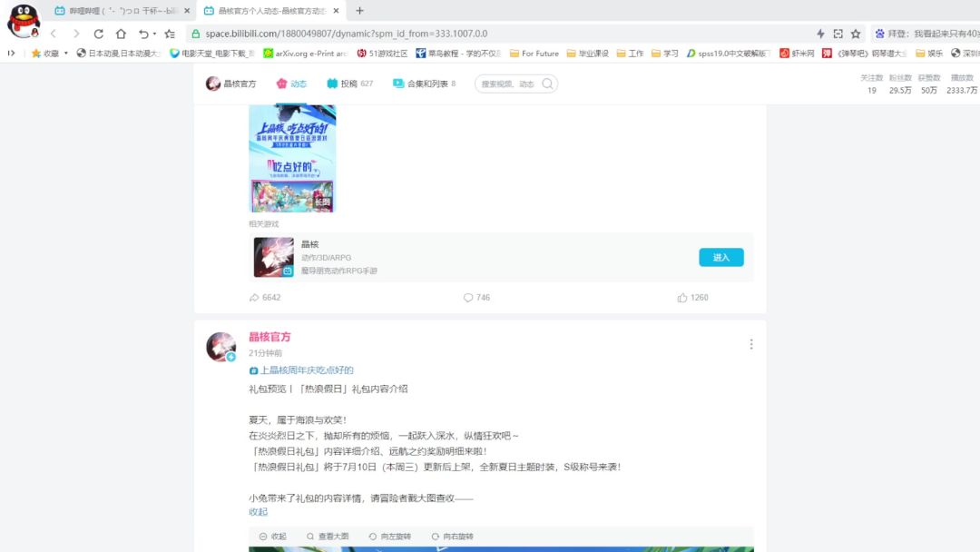View the 粉丝数 29.5万 follower count
Viewport: 980px width, 552px height.
900,84
